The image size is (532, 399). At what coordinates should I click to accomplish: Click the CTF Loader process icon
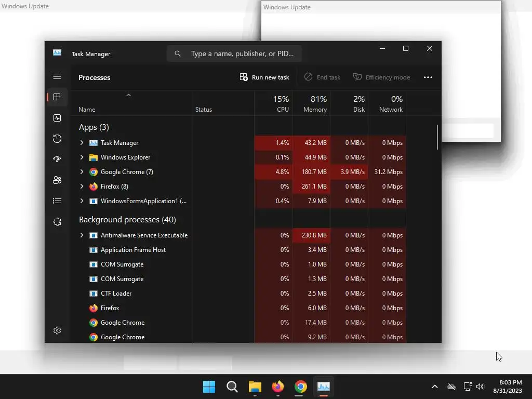[94, 294]
